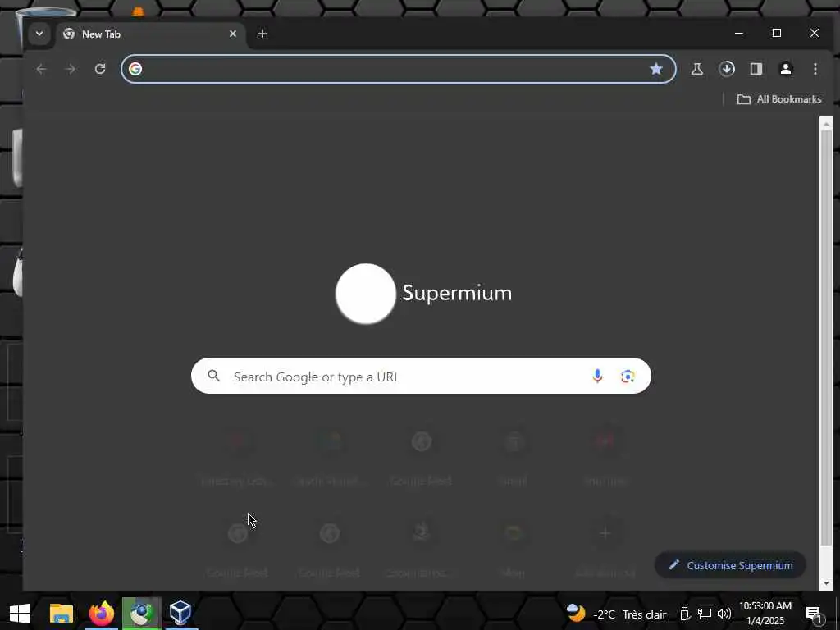Open the three-dot browser menu
Screen dimensions: 840x630
coord(815,69)
